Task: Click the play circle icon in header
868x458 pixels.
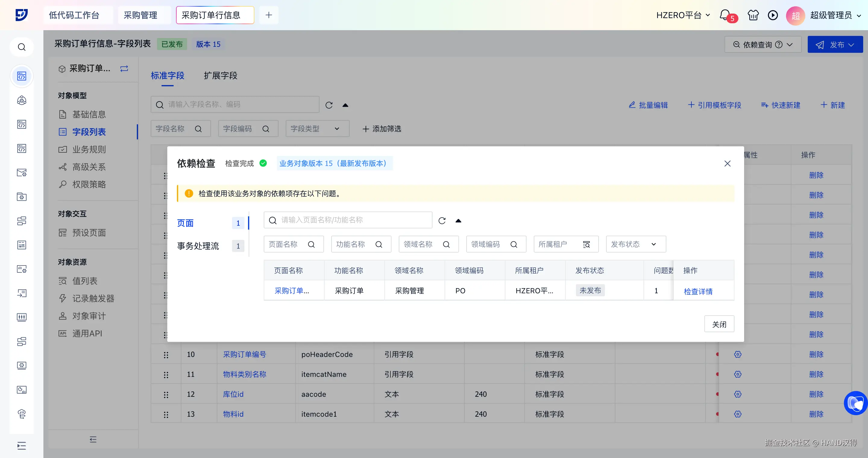Action: click(x=773, y=15)
